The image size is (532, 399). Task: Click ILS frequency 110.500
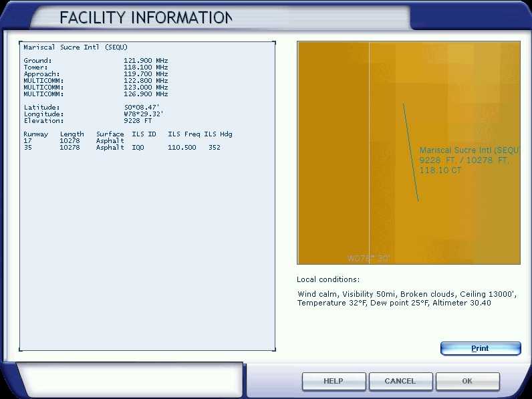[x=182, y=148]
